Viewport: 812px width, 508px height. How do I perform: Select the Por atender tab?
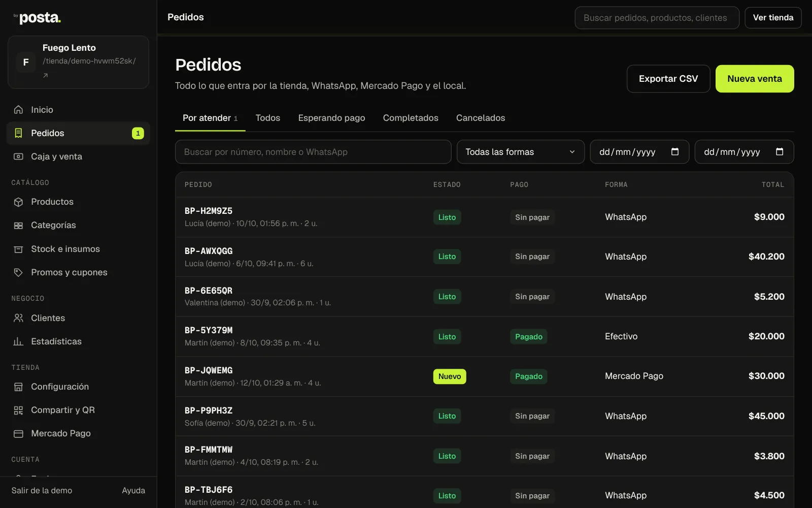[x=210, y=118]
